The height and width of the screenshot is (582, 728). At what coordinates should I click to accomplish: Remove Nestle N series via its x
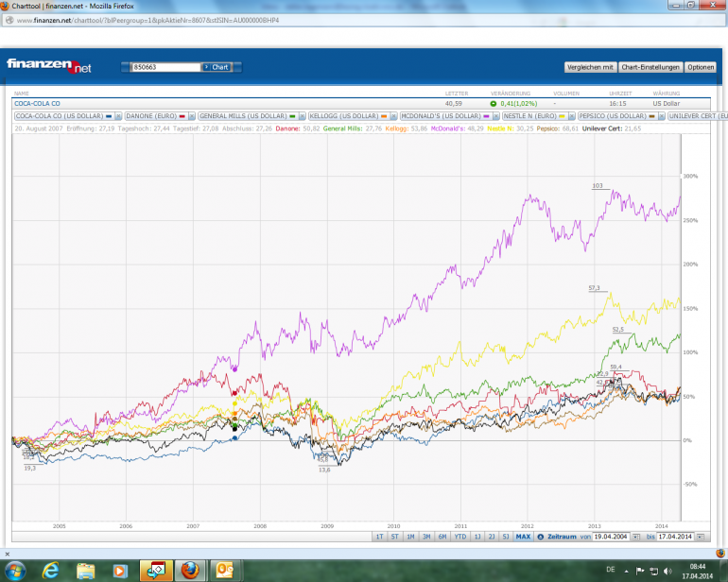pos(572,116)
